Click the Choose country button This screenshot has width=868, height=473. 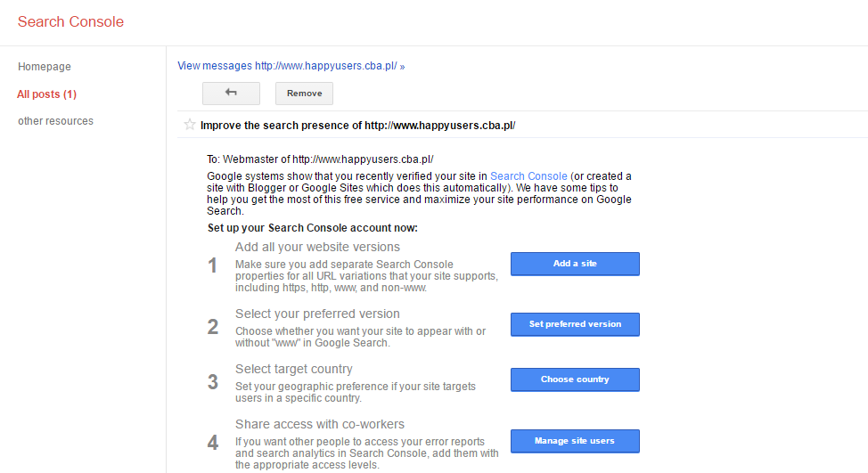[575, 379]
